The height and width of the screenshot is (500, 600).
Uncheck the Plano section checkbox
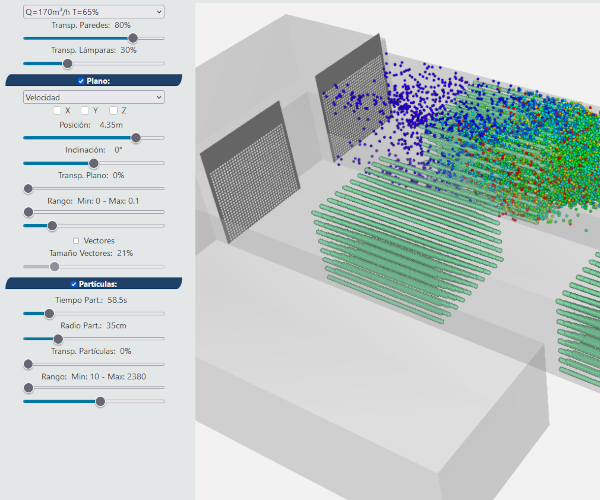click(x=81, y=80)
